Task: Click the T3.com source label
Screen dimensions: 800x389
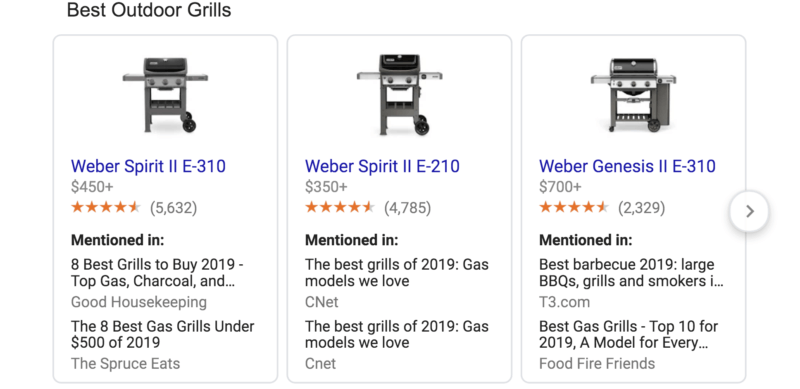Action: pyautogui.click(x=564, y=302)
